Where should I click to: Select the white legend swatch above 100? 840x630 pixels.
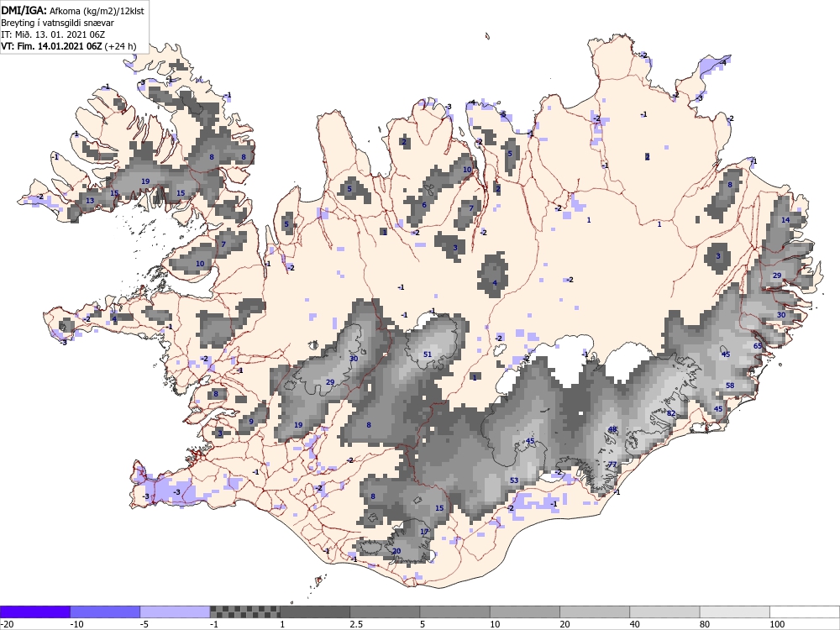[805, 612]
